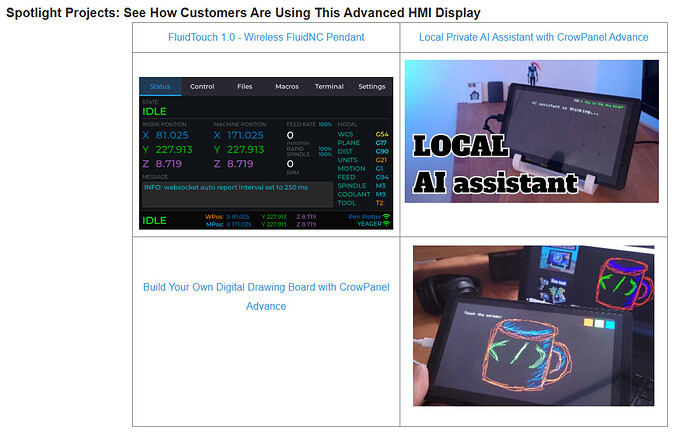Open the FluidTouch 1.0 Wireless FluidNC Pendant link
This screenshot has width=690, height=434.
tap(265, 37)
